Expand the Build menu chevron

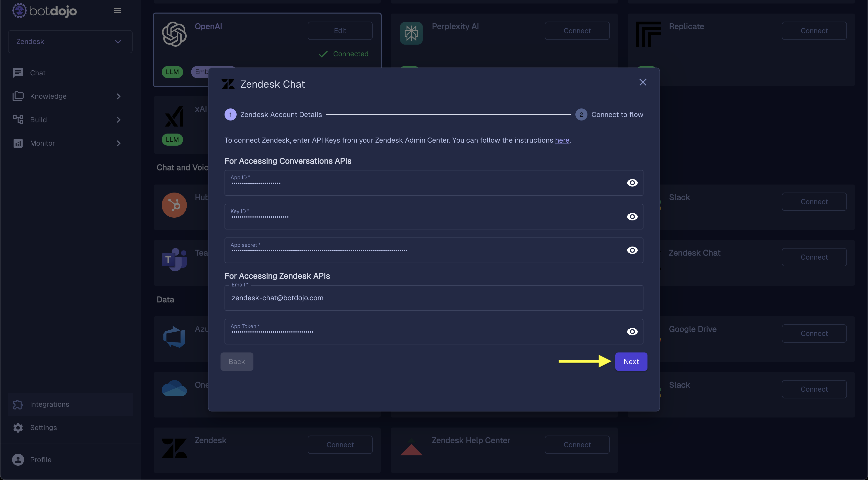click(x=118, y=119)
